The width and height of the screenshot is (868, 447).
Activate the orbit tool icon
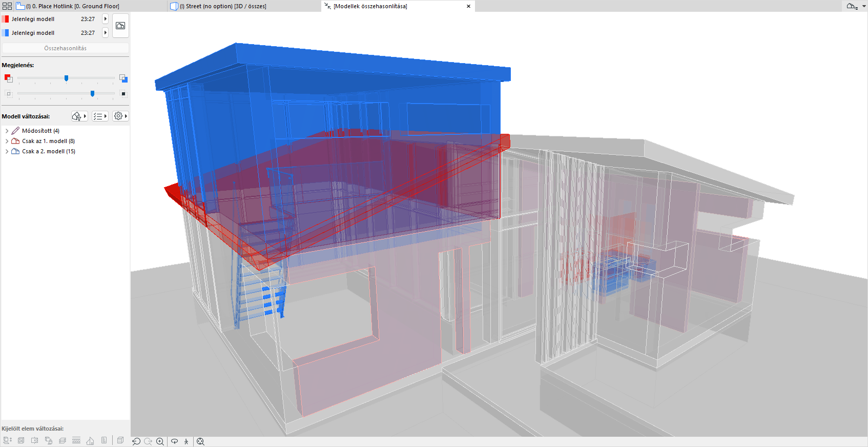[175, 441]
